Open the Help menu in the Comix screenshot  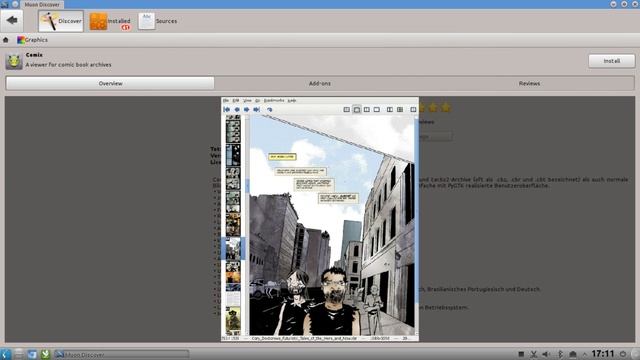click(x=292, y=100)
